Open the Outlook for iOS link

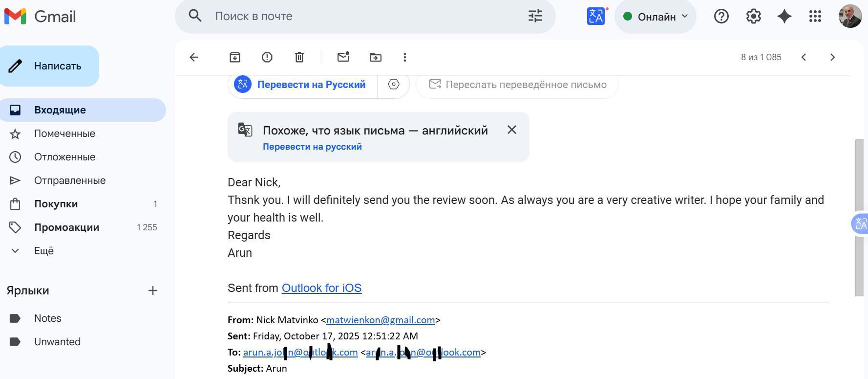321,288
